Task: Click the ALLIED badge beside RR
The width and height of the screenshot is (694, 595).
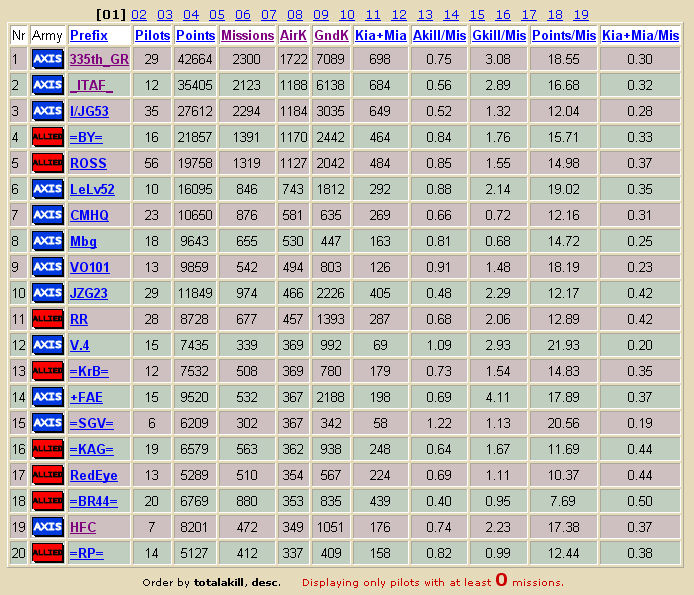Action: point(48,319)
